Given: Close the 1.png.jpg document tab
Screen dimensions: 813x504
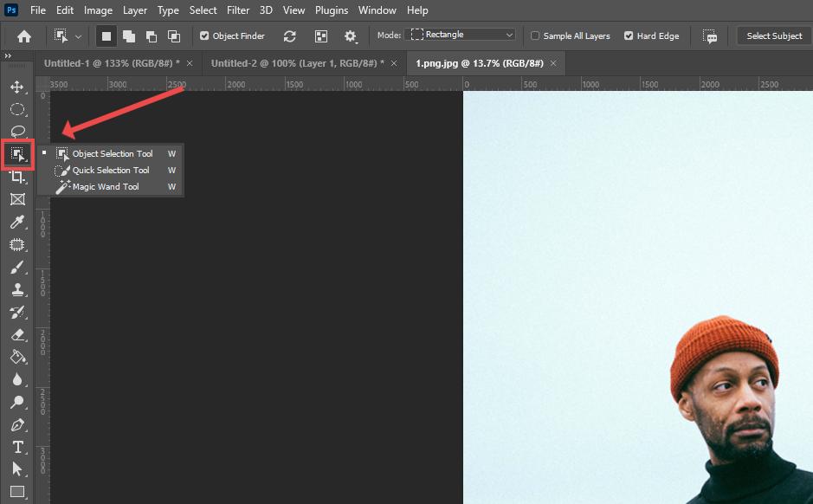Looking at the screenshot, I should point(552,62).
